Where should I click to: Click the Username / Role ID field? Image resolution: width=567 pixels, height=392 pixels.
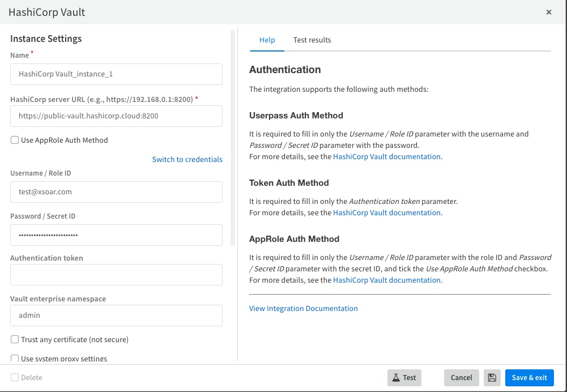117,192
